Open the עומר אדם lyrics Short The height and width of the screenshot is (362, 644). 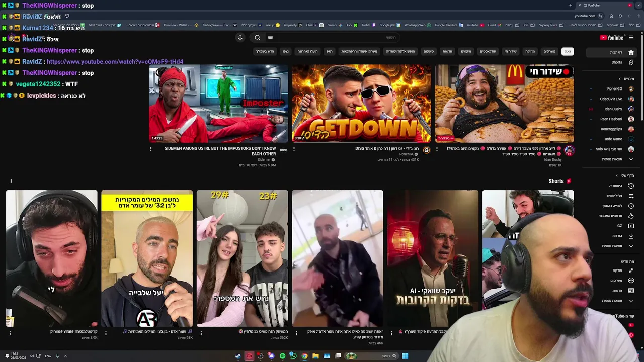(147, 258)
